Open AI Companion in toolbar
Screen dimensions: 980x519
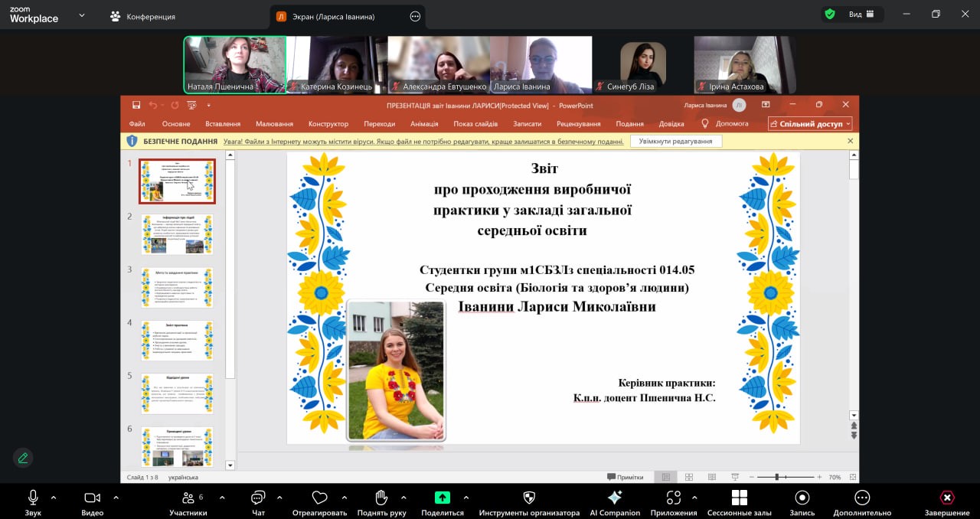pos(614,499)
